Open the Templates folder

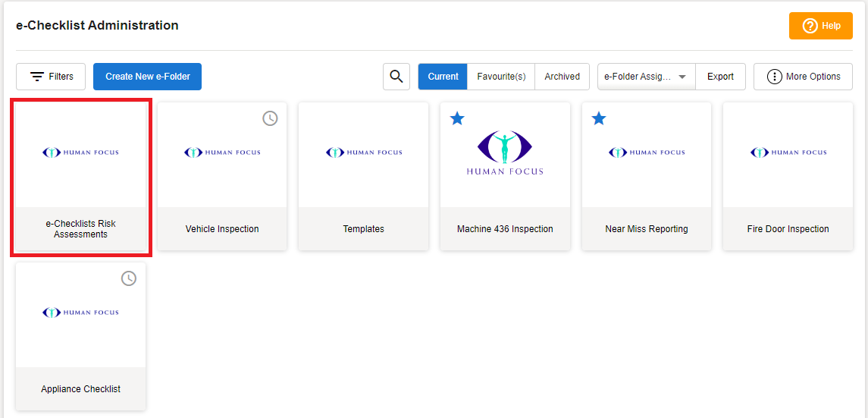(x=364, y=177)
